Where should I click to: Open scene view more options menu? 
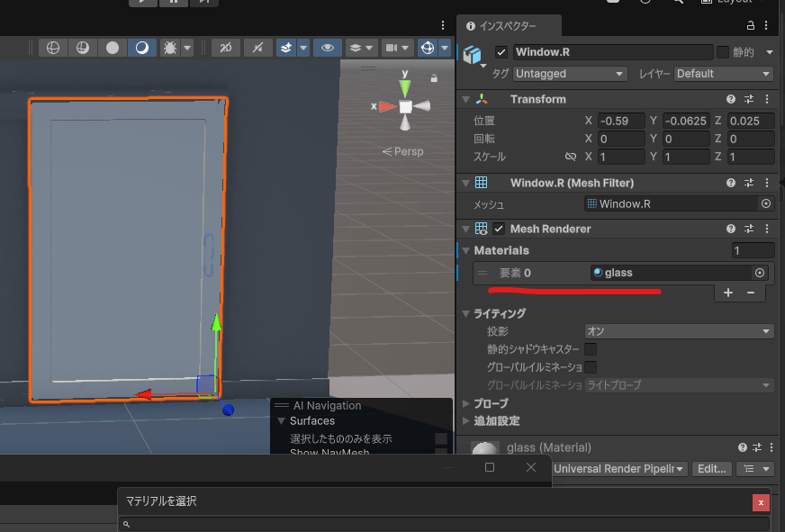point(443,25)
